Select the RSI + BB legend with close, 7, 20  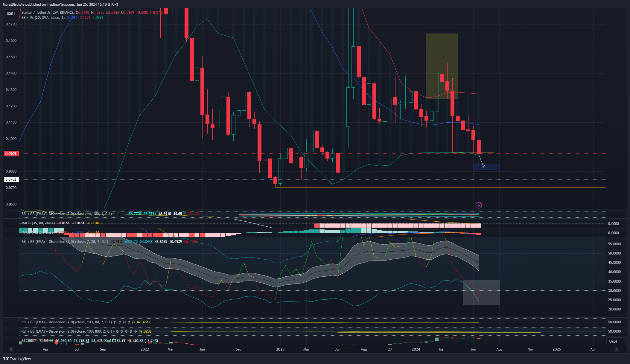65,242
